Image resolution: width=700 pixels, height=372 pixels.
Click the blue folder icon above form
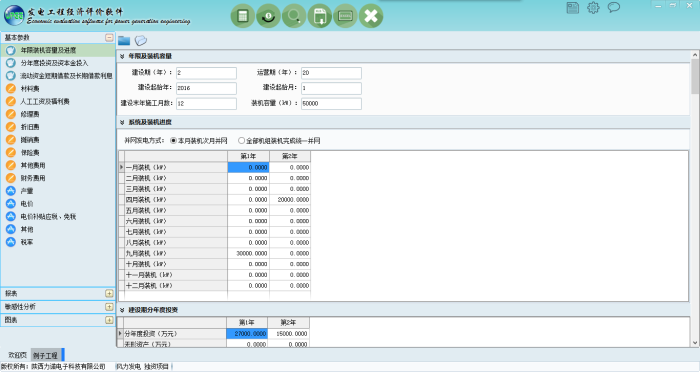click(124, 41)
